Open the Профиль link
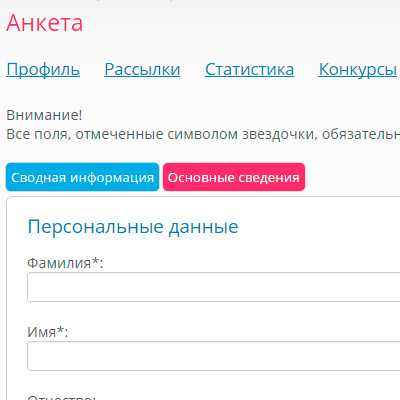This screenshot has height=400, width=400. 43,70
